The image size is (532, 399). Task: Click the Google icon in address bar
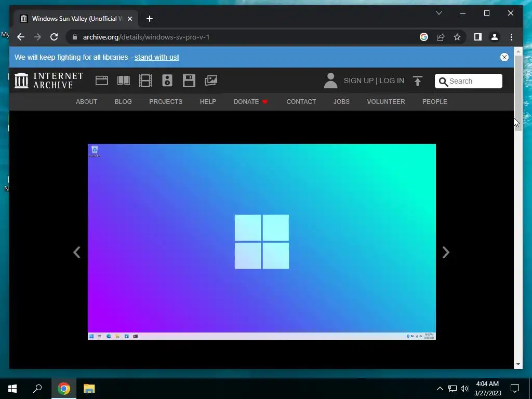coord(424,37)
